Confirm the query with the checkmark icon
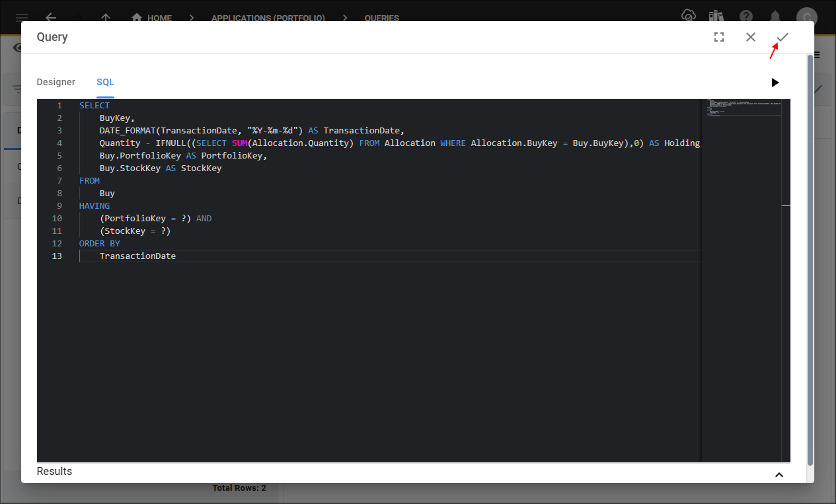 pyautogui.click(x=782, y=37)
